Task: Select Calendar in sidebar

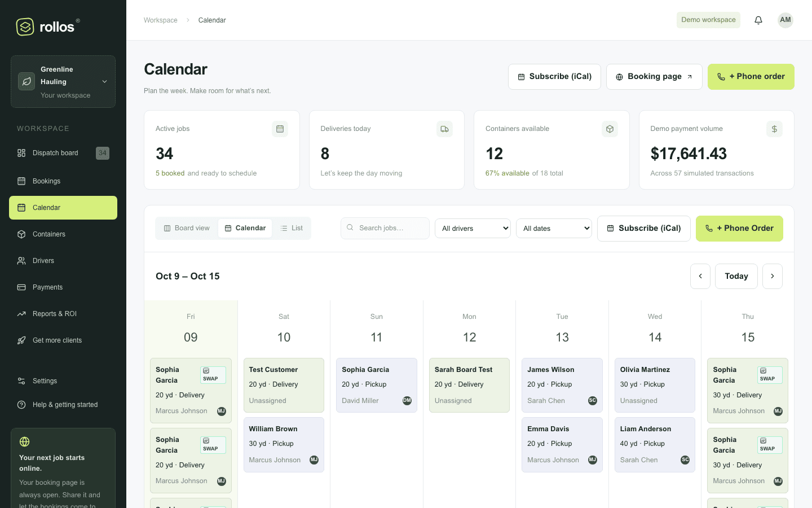Action: 63,208
